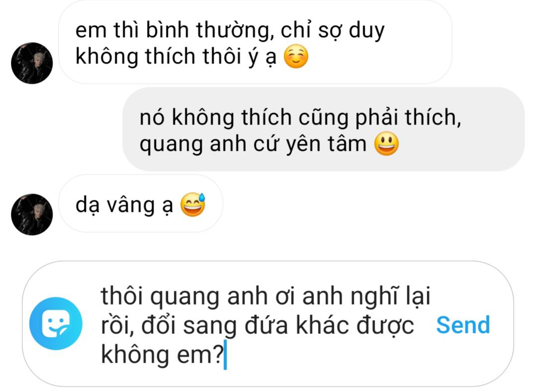Click the words 'nó không thích' in sent bubble
536x392 pixels.
point(216,118)
